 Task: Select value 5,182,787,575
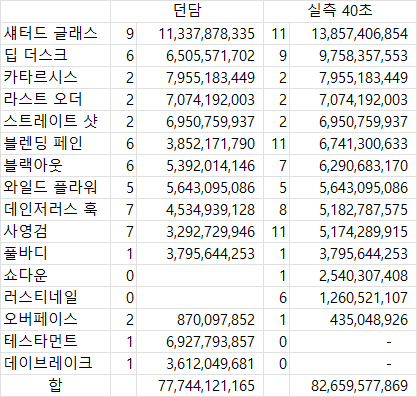[x=353, y=209]
